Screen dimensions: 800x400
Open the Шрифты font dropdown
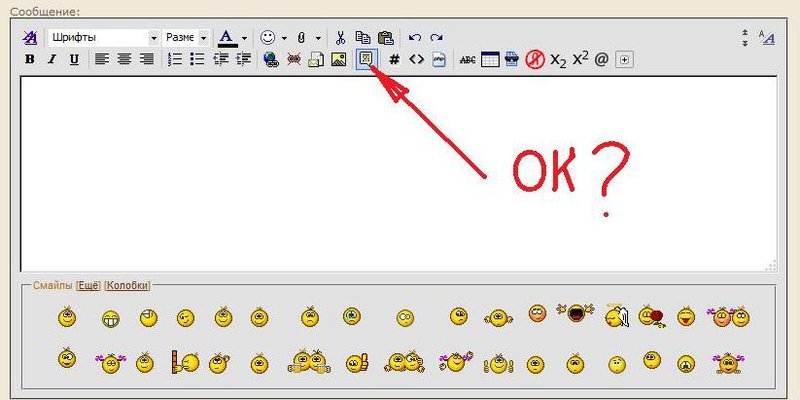point(104,37)
